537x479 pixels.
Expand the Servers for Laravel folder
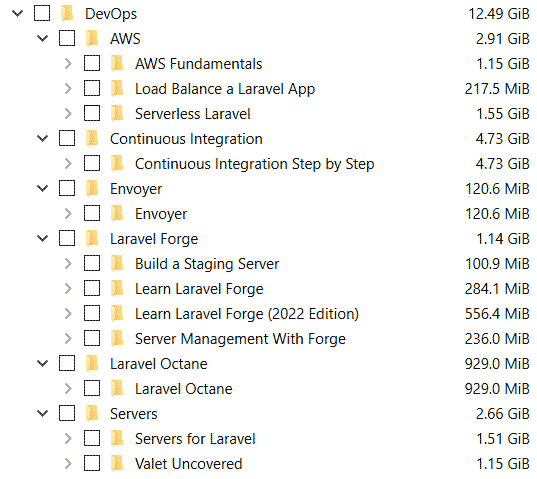68,439
